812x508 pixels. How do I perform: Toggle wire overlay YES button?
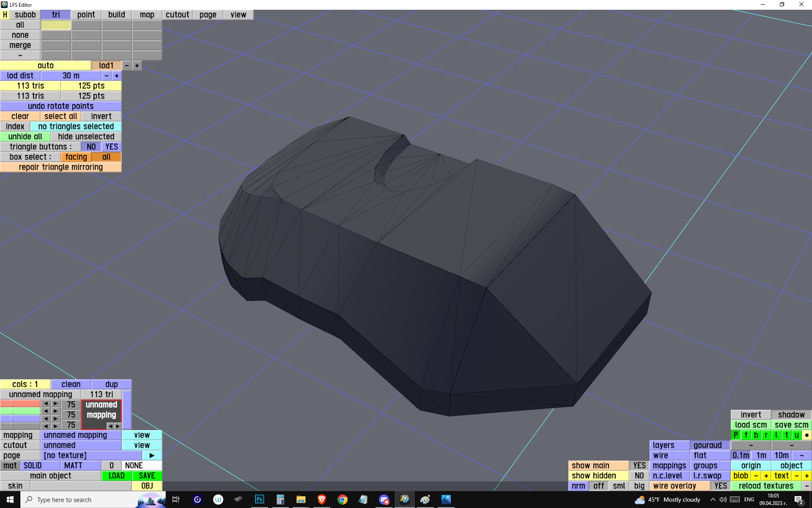720,486
